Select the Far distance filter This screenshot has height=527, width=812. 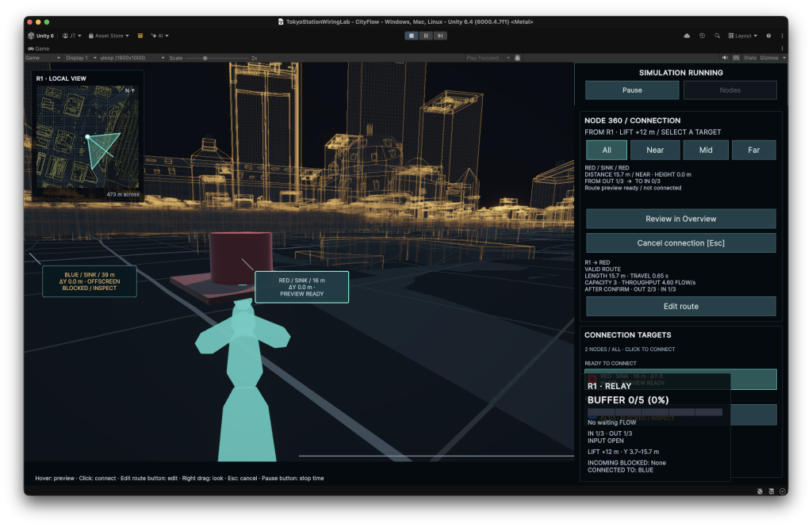coord(754,150)
